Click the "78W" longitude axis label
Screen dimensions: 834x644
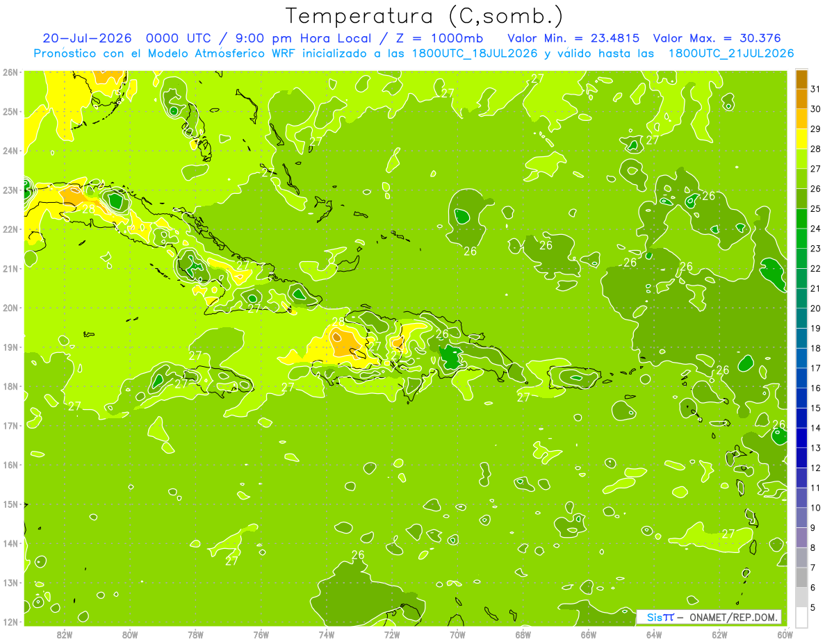point(195,634)
